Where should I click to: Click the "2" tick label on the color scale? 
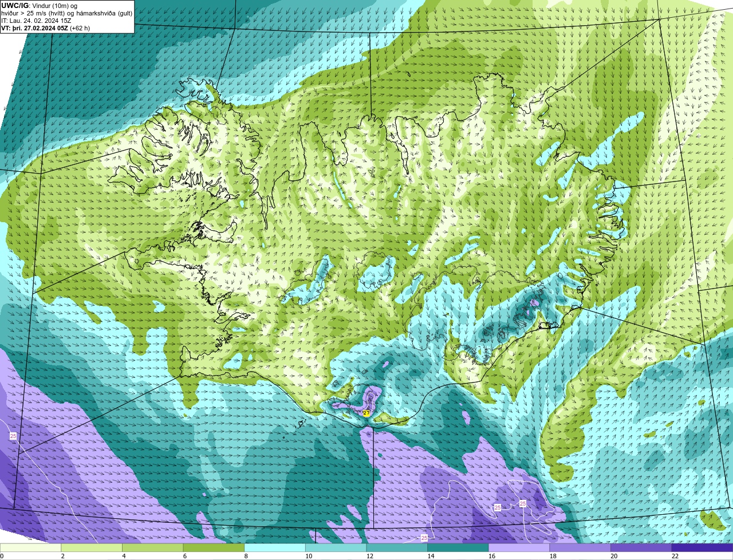coord(62,556)
